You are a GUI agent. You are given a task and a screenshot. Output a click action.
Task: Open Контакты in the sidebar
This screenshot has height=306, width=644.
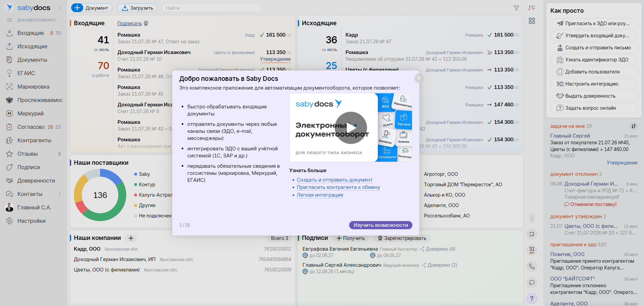tap(30, 194)
